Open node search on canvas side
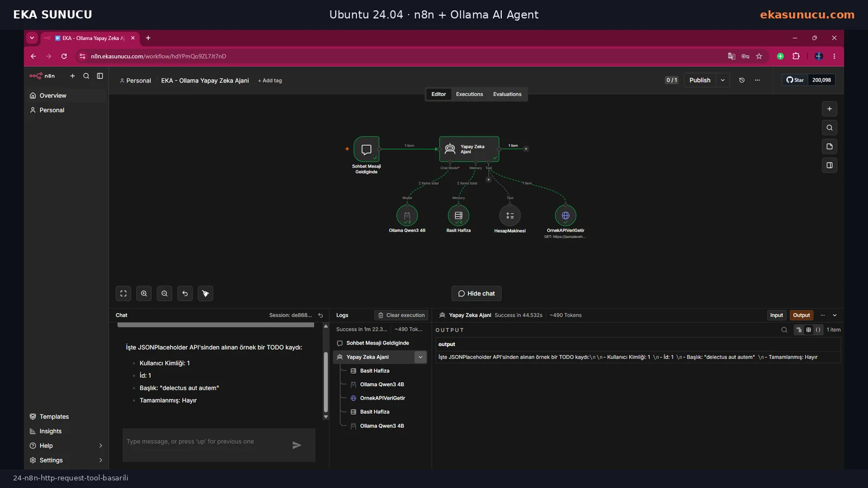The width and height of the screenshot is (868, 488). point(829,128)
